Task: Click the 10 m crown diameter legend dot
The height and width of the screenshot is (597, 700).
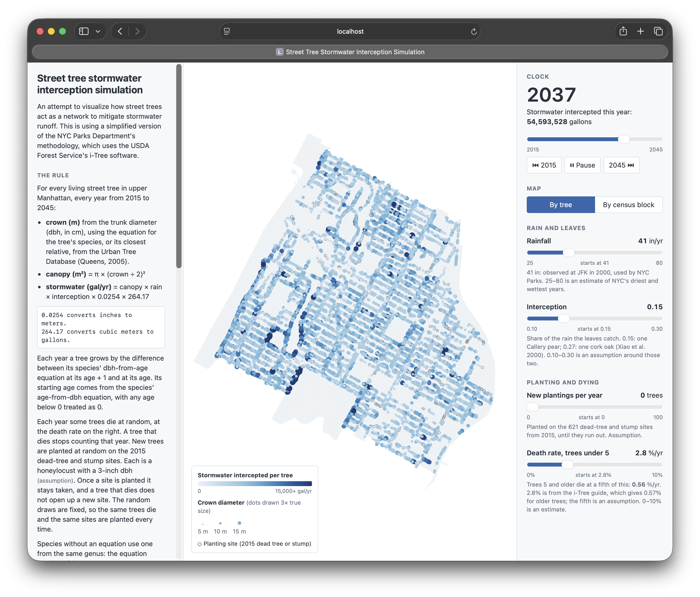Action: point(220,523)
